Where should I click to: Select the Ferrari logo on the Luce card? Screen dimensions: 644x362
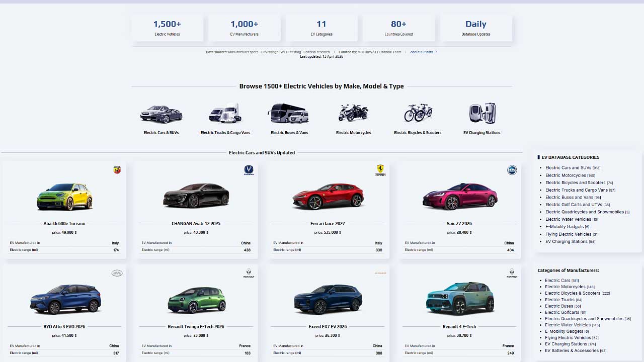pos(380,170)
